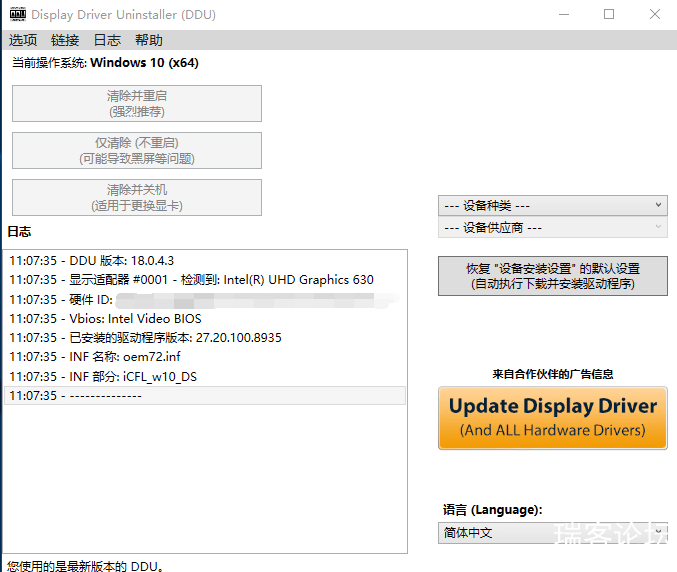Click 恢复设备安装设置的默认设置 button
Screen dimensions: 677x572
[x=552, y=276]
